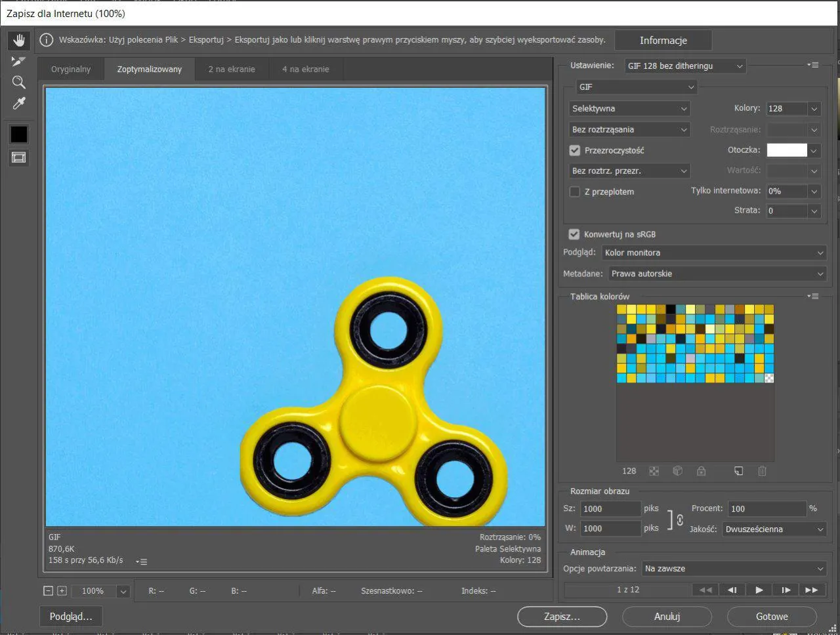Viewport: 840px width, 635px height.
Task: Change Jakość from Dwuszescienna dropdown
Action: [774, 529]
